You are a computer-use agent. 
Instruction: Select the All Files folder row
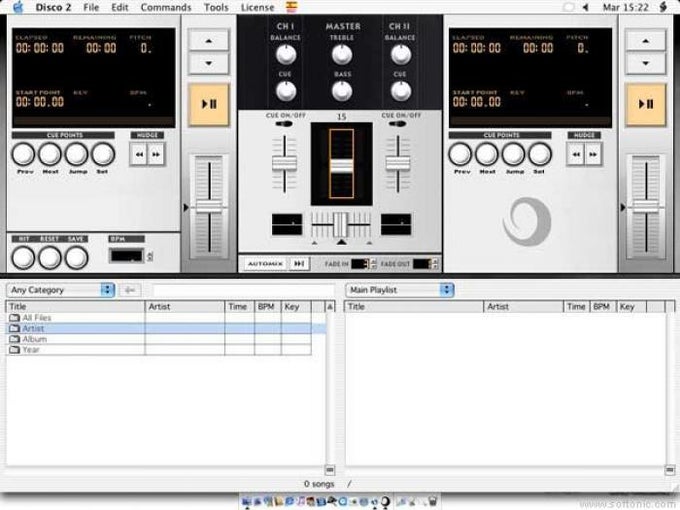coord(158,318)
